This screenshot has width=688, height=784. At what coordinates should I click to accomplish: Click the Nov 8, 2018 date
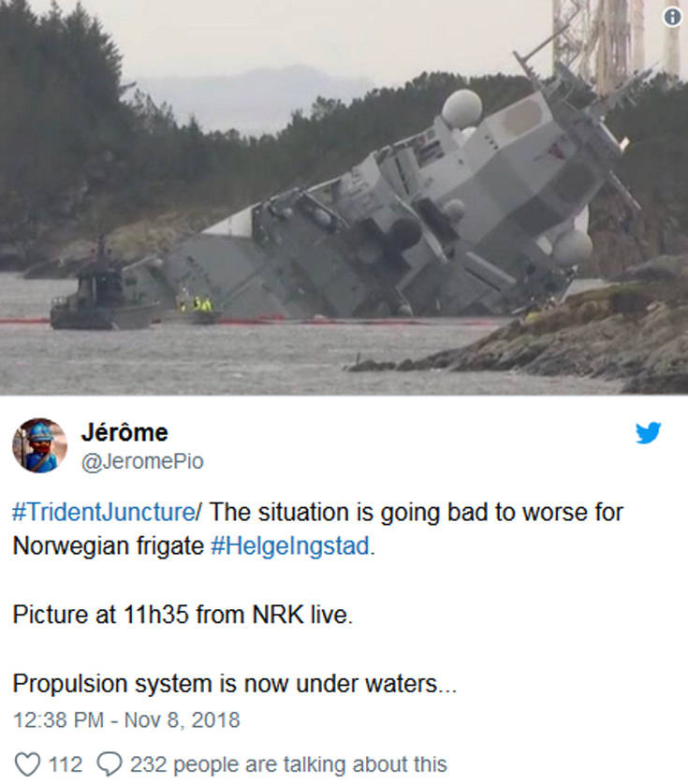183,720
